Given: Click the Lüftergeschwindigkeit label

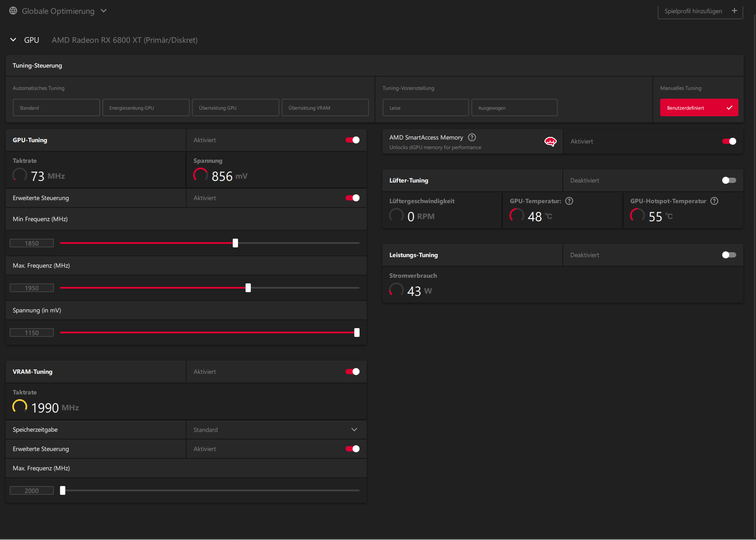Looking at the screenshot, I should [422, 201].
